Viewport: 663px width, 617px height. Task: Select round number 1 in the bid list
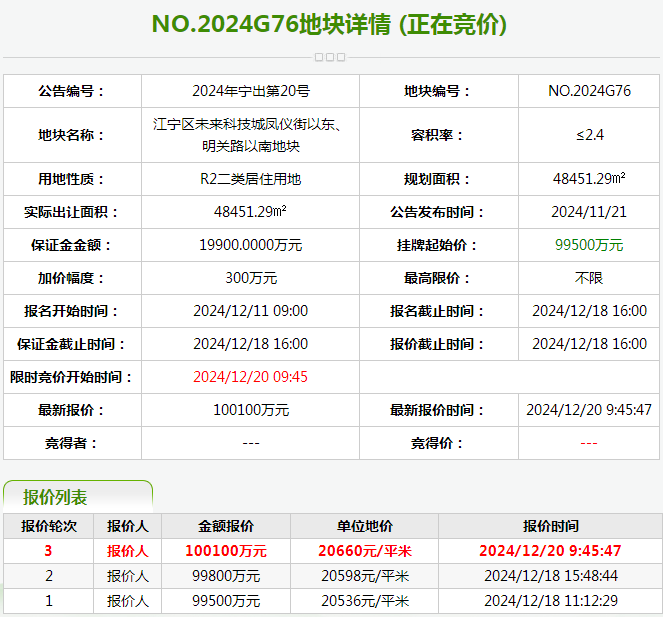coord(49,601)
